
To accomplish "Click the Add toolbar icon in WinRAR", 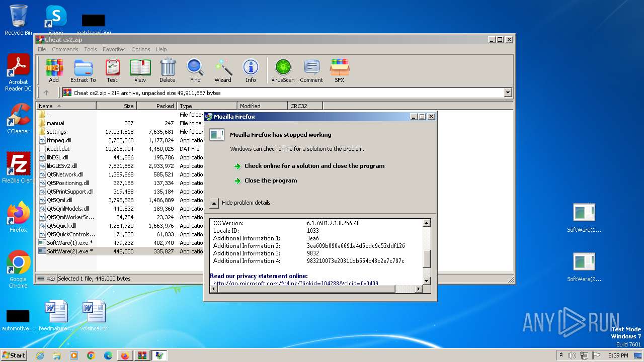I will pyautogui.click(x=54, y=71).
